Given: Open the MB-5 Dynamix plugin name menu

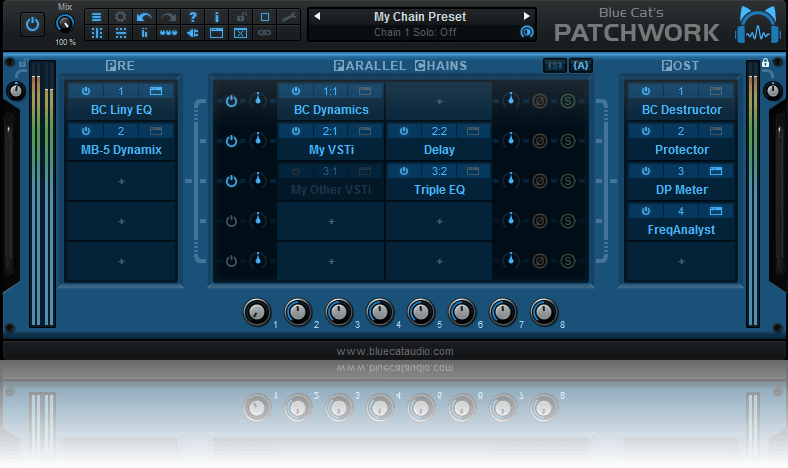Looking at the screenshot, I should [x=121, y=150].
